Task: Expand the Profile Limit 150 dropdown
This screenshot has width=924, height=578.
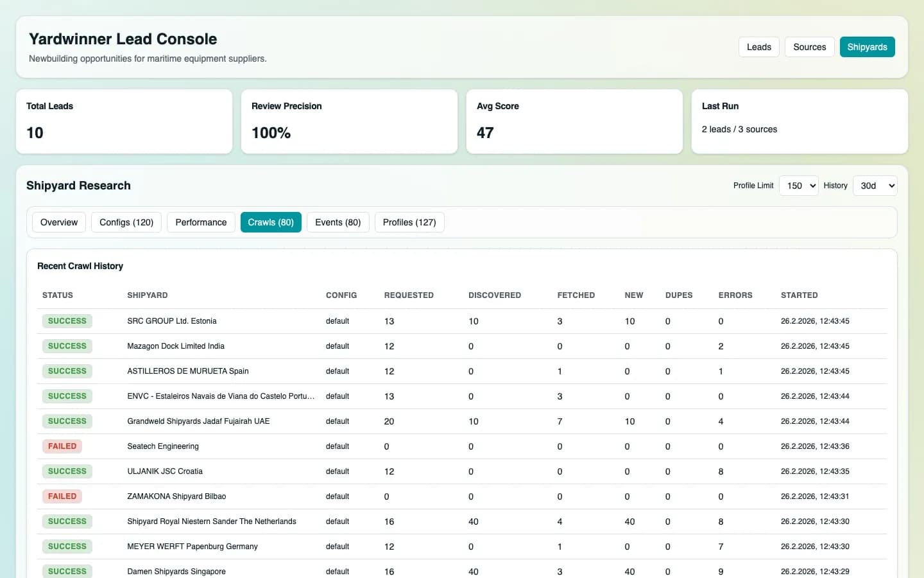Action: coord(798,186)
